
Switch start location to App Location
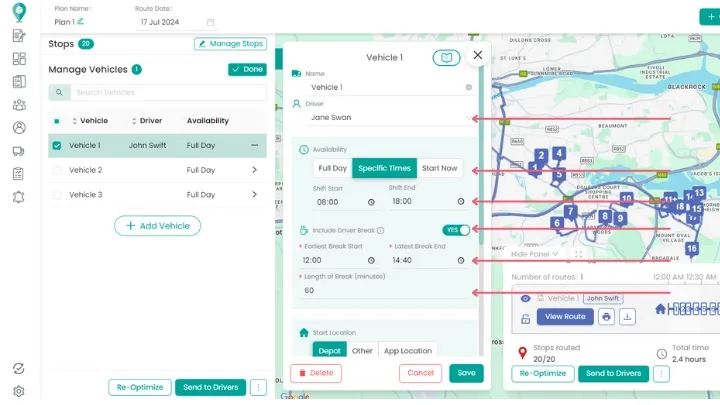pyautogui.click(x=408, y=351)
